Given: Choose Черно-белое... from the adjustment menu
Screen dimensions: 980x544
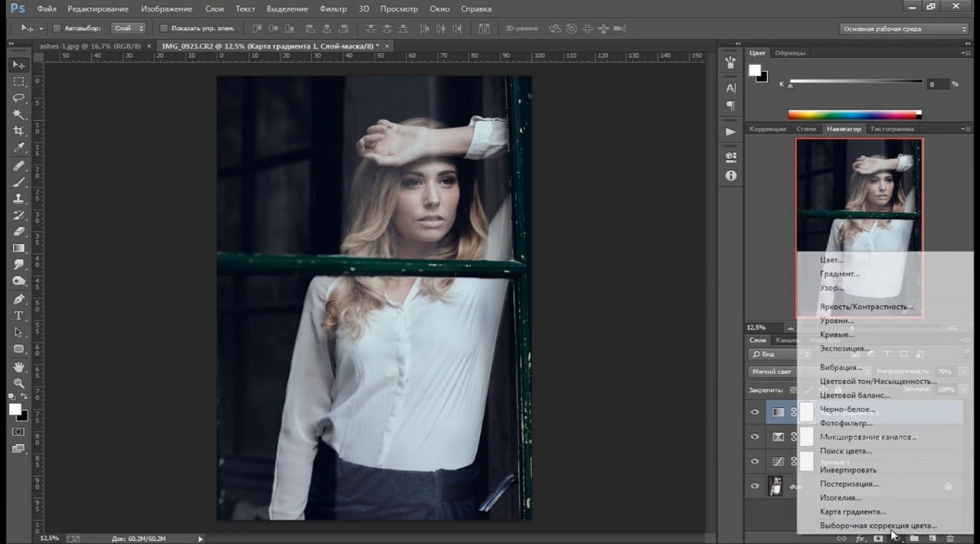Looking at the screenshot, I should click(848, 409).
